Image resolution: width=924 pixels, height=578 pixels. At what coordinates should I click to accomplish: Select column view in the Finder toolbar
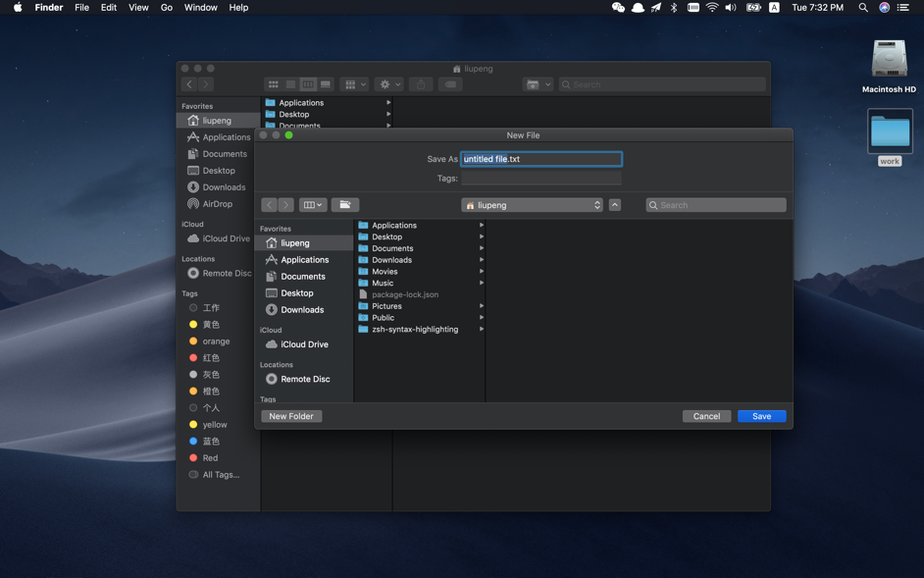(307, 84)
